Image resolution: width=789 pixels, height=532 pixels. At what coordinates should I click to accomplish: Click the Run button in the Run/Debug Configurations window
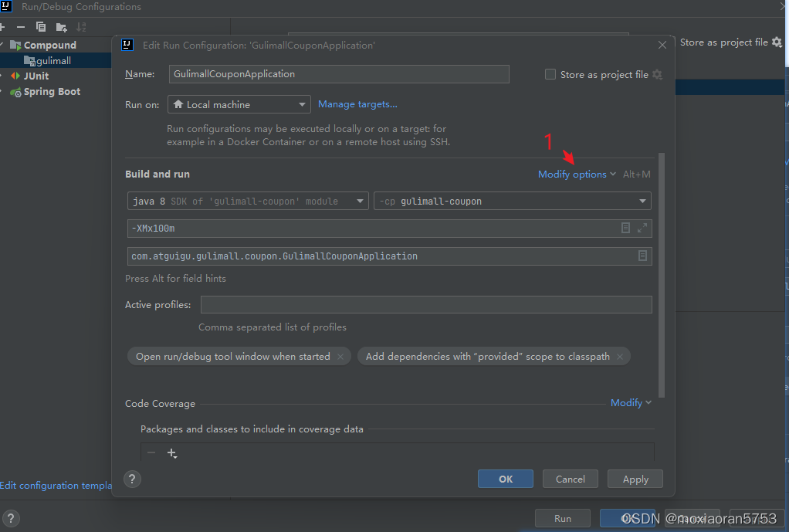click(563, 518)
